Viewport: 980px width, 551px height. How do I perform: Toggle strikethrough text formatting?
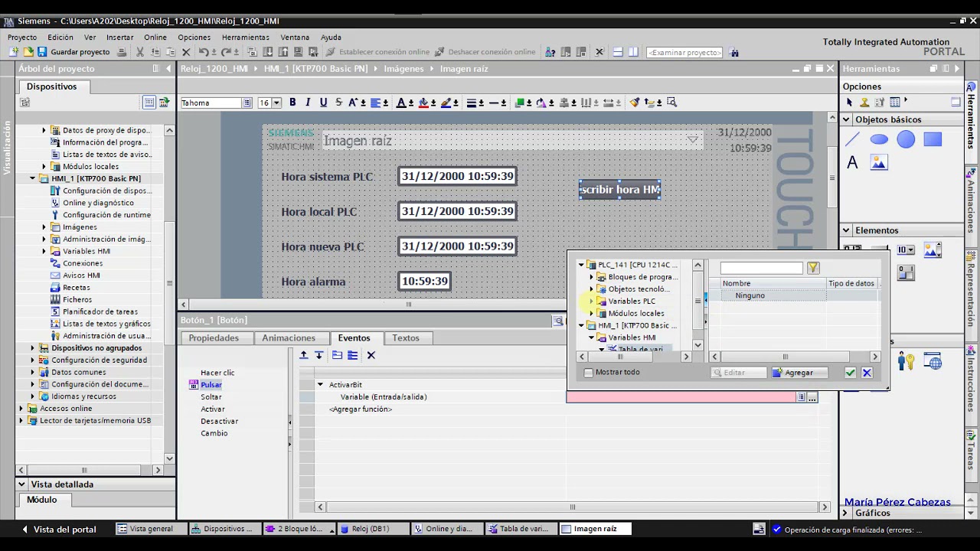pos(338,103)
